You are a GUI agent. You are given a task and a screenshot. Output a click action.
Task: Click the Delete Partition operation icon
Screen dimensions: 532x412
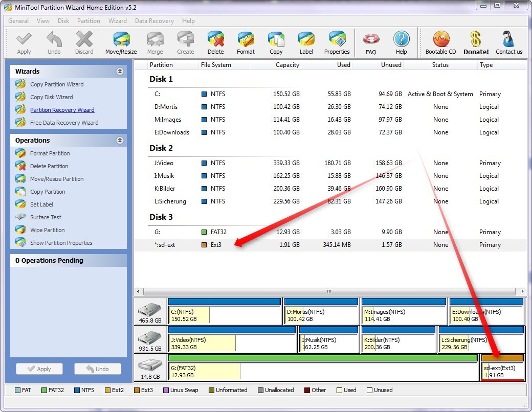coord(20,166)
